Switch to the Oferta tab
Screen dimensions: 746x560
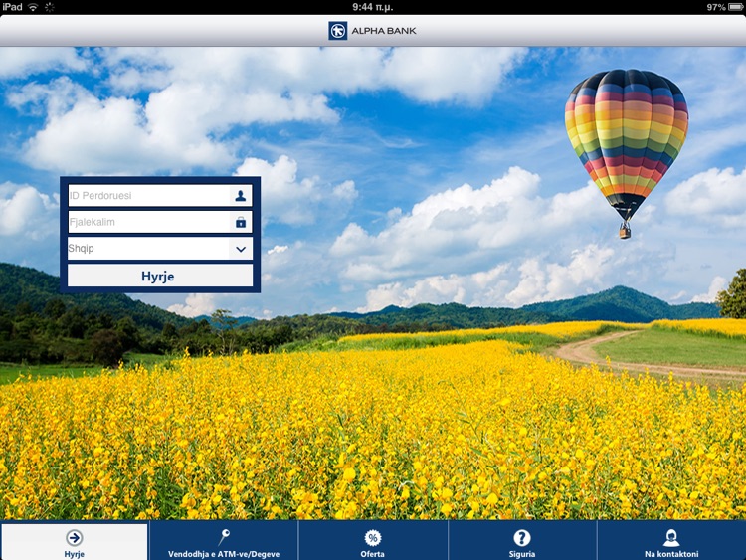pyautogui.click(x=373, y=541)
